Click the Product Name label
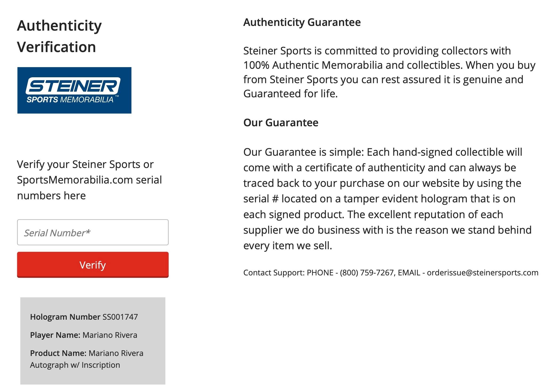The width and height of the screenshot is (554, 392). point(58,353)
